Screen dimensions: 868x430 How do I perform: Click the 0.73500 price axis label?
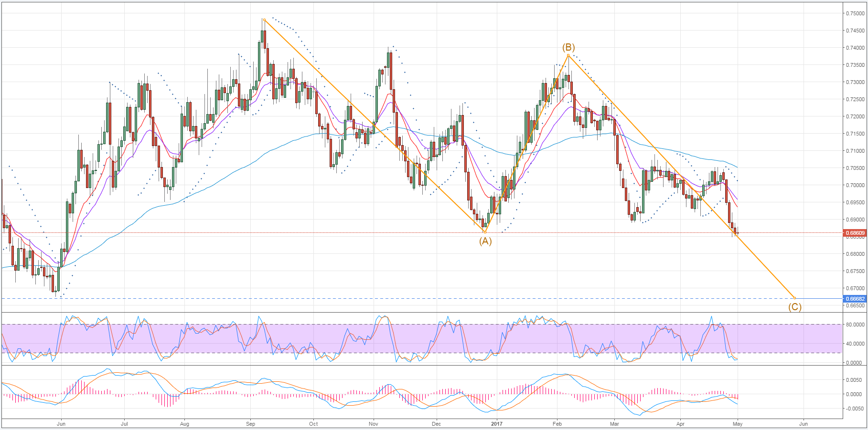855,65
